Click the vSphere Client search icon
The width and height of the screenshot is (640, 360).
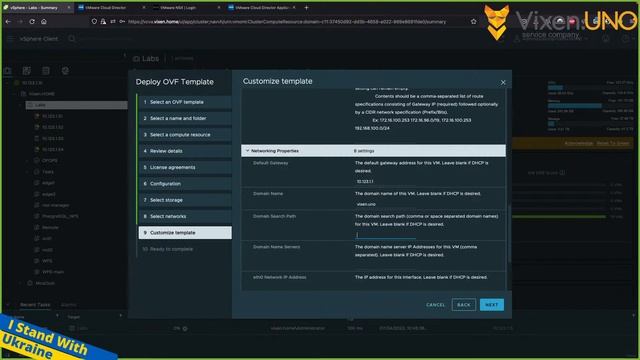(x=72, y=39)
